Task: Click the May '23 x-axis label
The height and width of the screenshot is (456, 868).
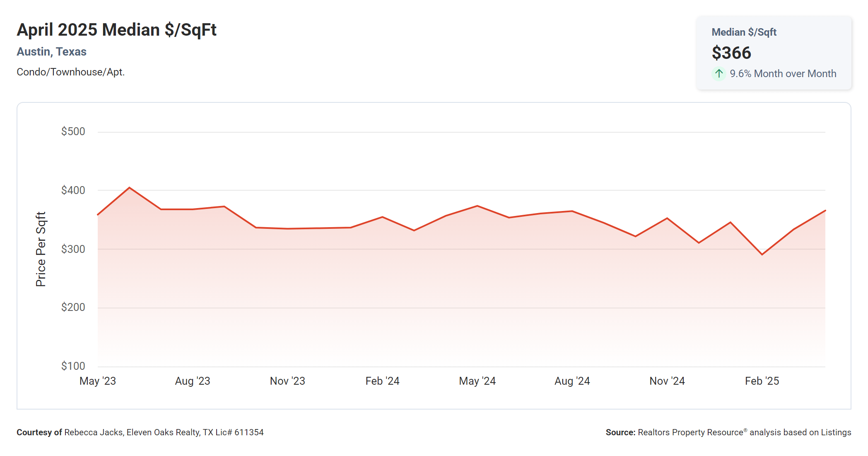Action: [98, 381]
